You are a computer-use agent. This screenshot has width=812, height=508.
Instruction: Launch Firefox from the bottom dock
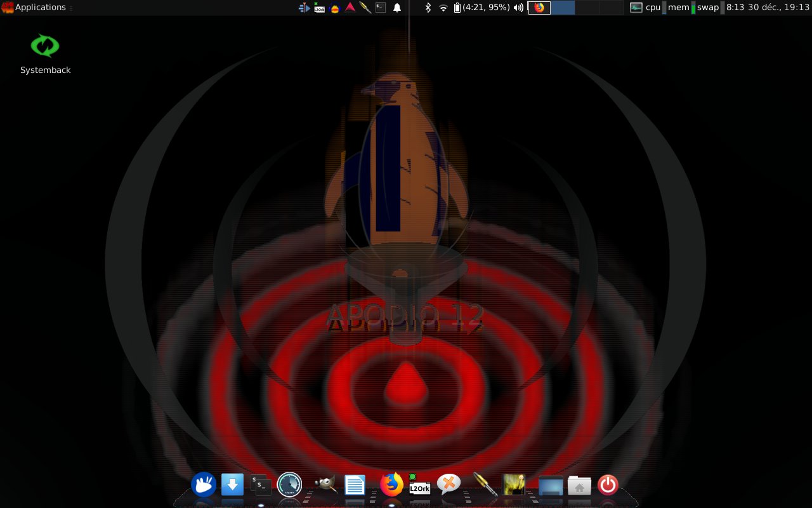click(391, 485)
